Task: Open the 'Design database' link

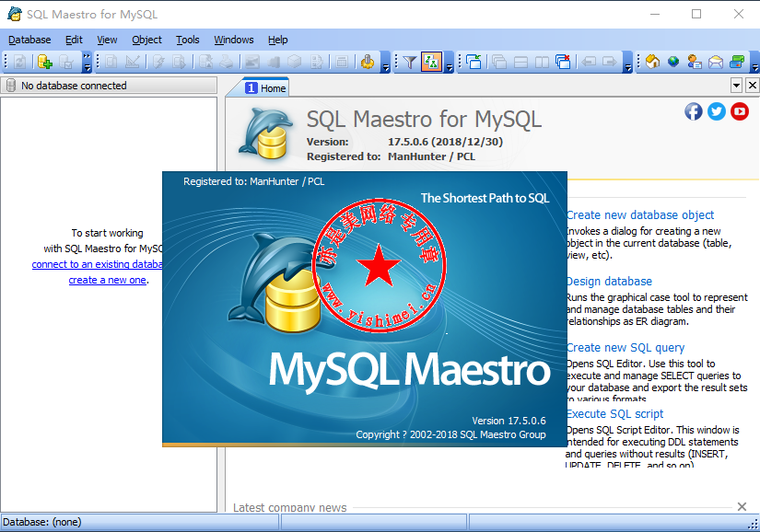Action: click(610, 282)
